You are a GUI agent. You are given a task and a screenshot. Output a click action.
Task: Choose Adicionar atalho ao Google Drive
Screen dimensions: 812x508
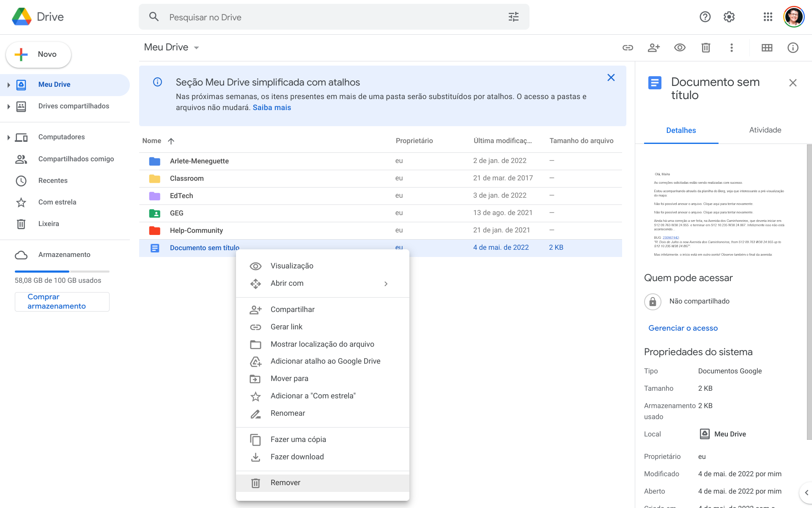coord(323,361)
